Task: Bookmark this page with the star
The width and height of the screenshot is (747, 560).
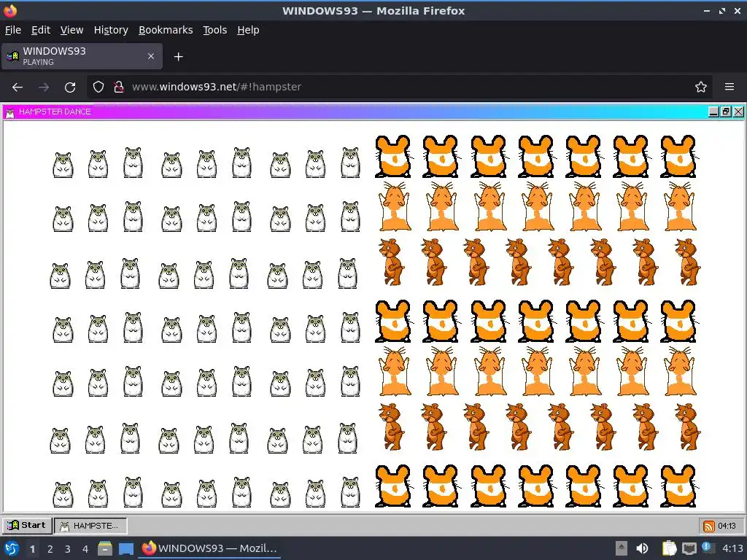Action: [x=700, y=87]
